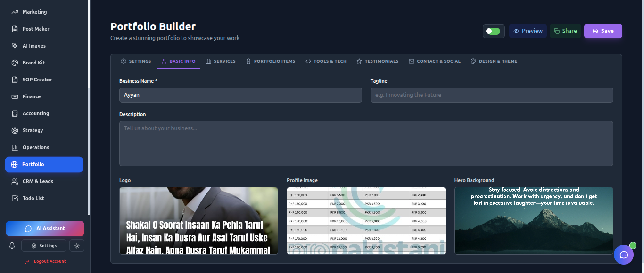The height and width of the screenshot is (273, 644).
Task: Switch to the Services tab
Action: click(x=220, y=61)
